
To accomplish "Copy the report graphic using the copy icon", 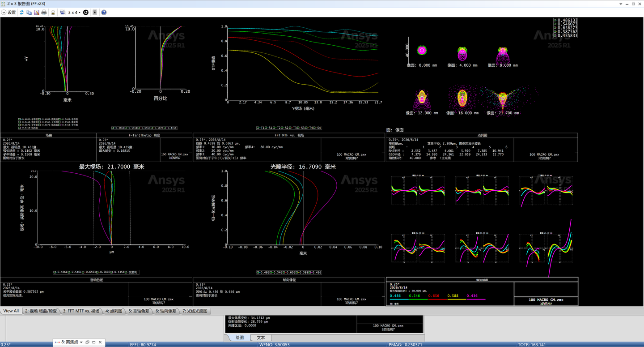I will (29, 13).
